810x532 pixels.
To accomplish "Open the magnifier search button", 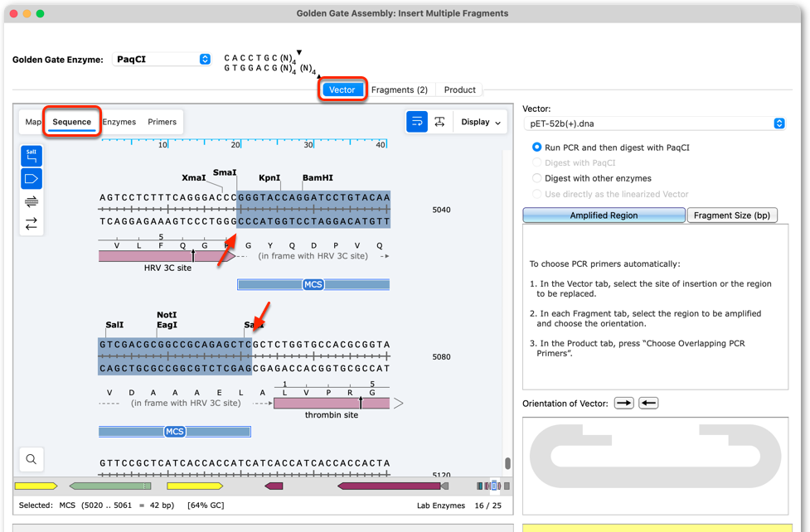I will [32, 459].
